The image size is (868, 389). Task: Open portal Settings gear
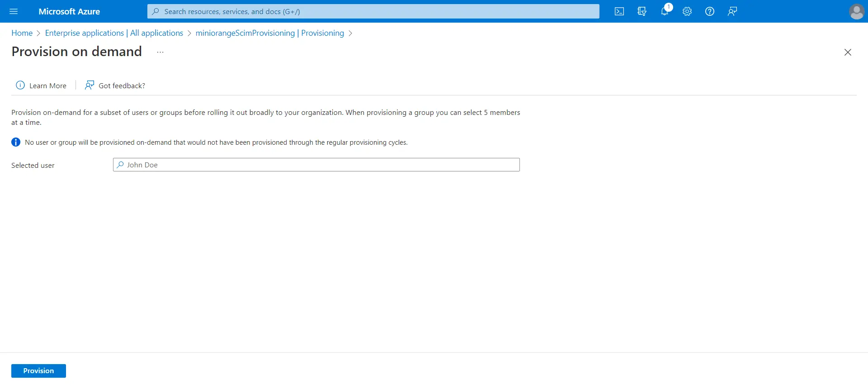click(687, 11)
